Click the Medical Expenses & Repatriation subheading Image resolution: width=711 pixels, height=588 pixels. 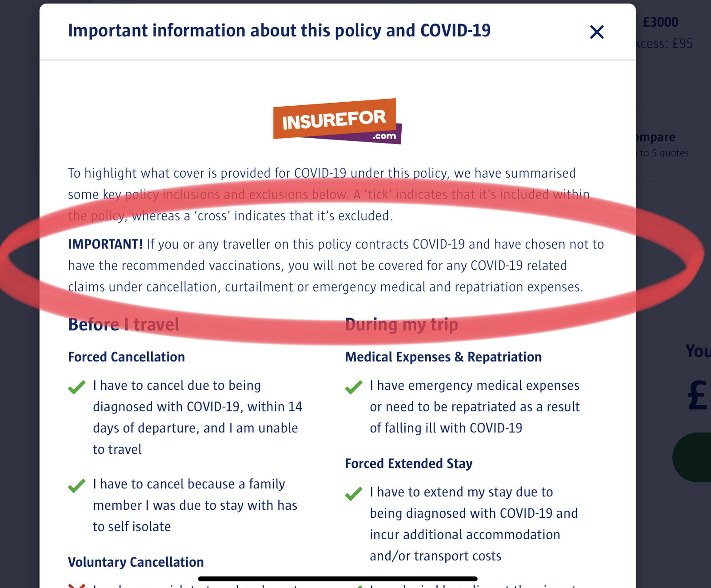tap(443, 357)
